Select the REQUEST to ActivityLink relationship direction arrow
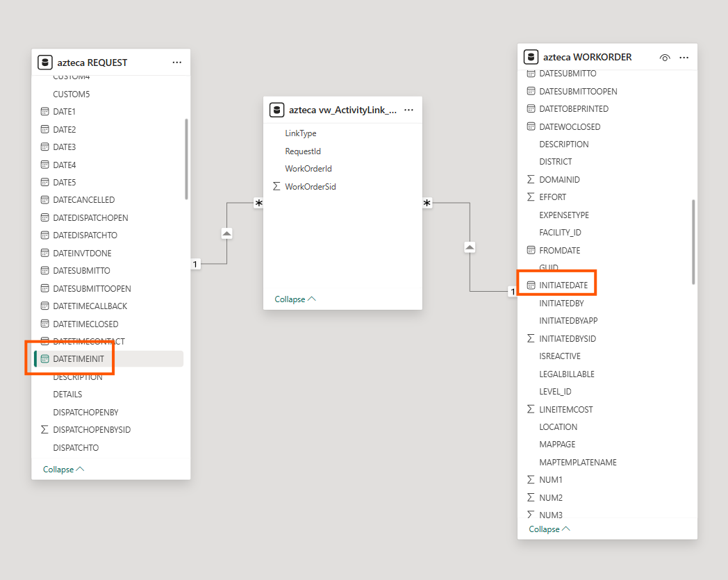 coord(226,233)
